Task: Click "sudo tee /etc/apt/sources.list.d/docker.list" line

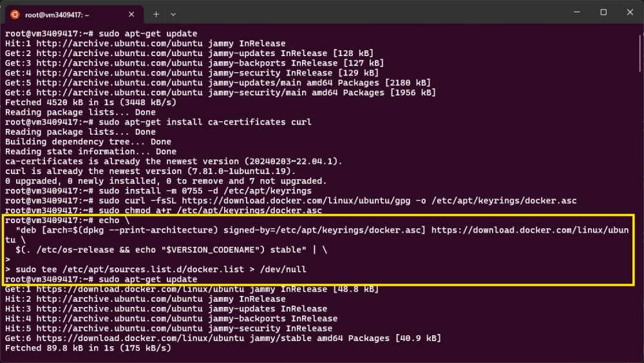Action: coord(160,270)
